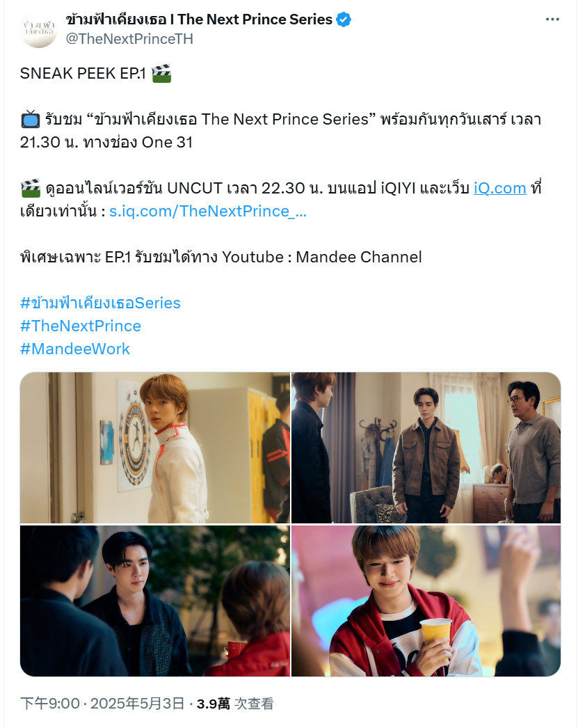Image resolution: width=578 pixels, height=728 pixels.
Task: Click The Next Prince profile avatar
Action: pyautogui.click(x=39, y=29)
